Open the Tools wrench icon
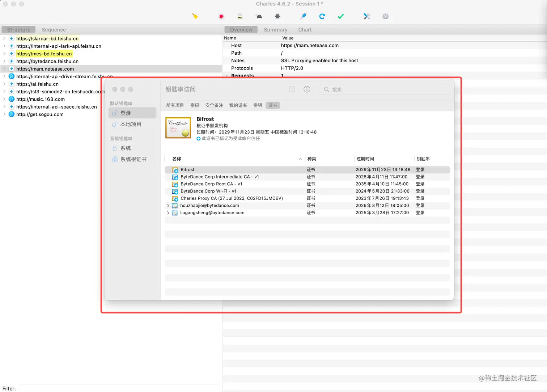Viewport: 547px width, 392px height. (x=367, y=16)
